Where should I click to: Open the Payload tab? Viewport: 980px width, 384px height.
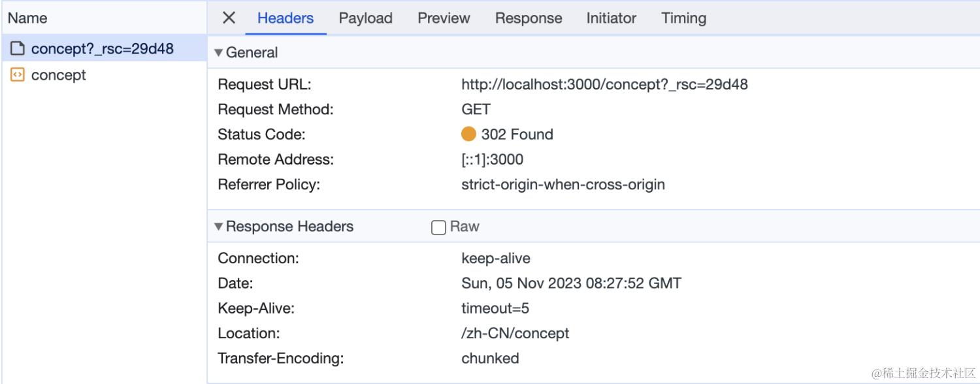[365, 18]
